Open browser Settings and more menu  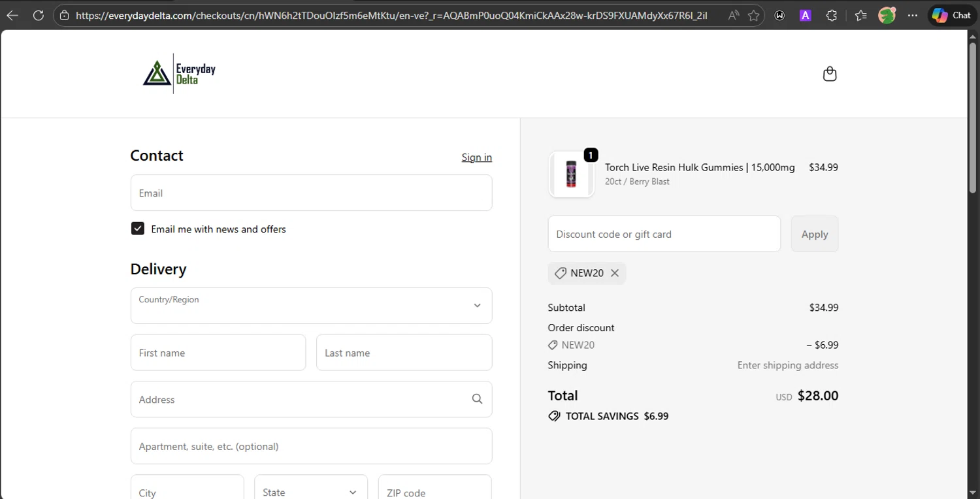[913, 15]
